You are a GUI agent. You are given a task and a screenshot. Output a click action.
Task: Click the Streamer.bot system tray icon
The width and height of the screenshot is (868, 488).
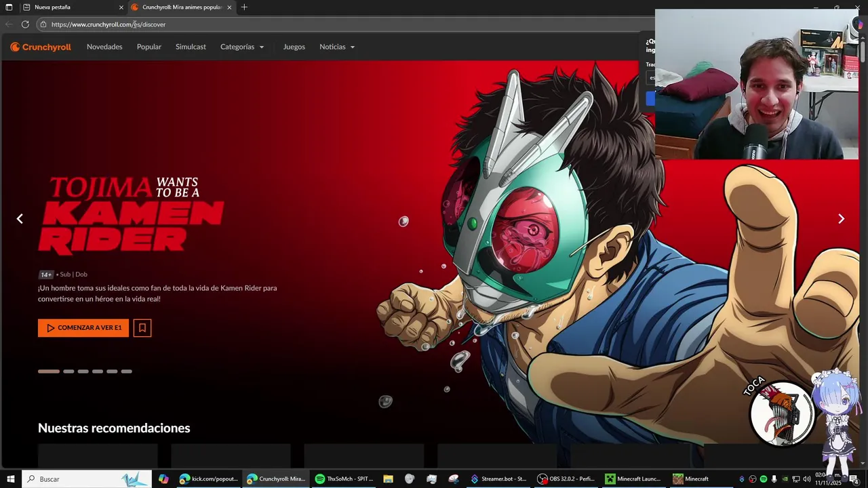click(x=742, y=479)
